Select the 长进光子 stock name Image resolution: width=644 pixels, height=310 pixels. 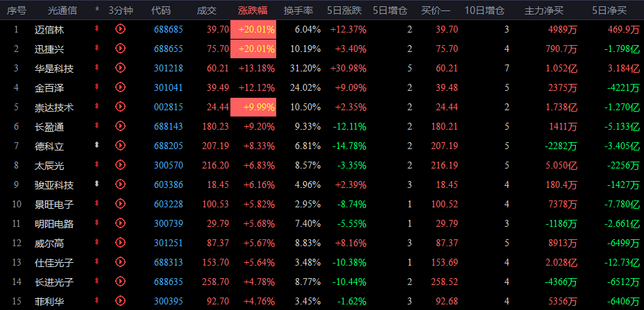[54, 282]
